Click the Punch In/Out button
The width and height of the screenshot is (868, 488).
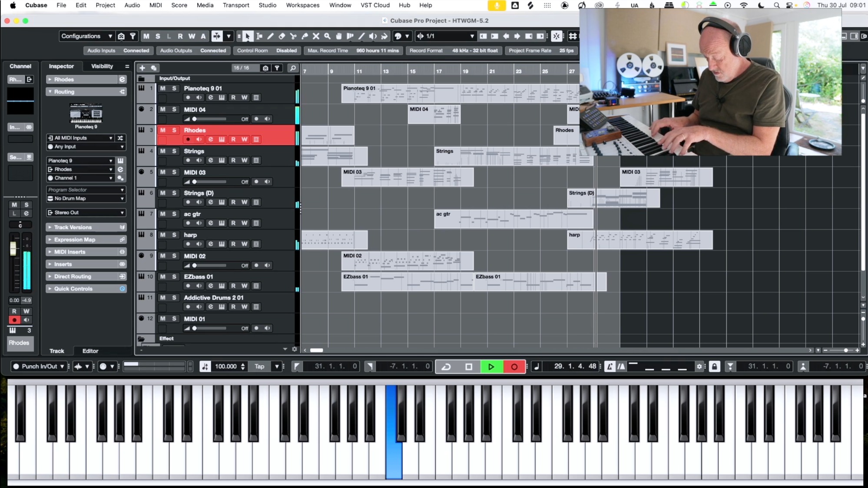click(x=39, y=367)
